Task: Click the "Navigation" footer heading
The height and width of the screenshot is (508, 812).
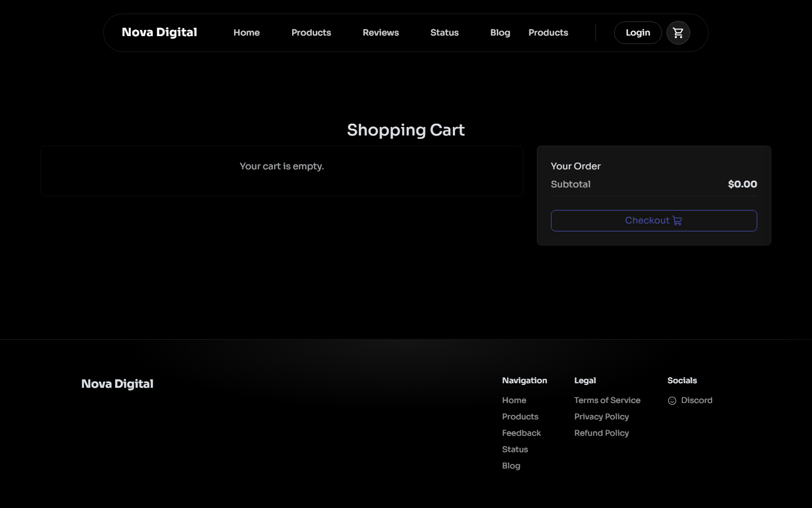Action: 524,380
